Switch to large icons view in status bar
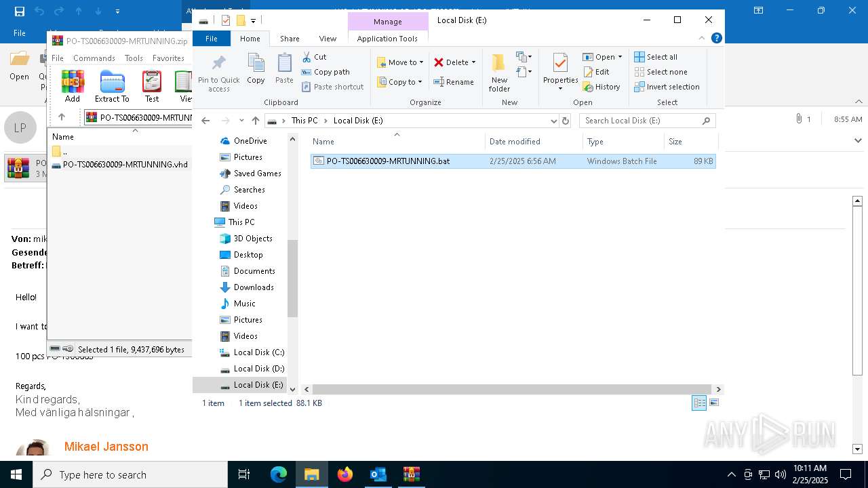This screenshot has width=868, height=488. point(713,403)
